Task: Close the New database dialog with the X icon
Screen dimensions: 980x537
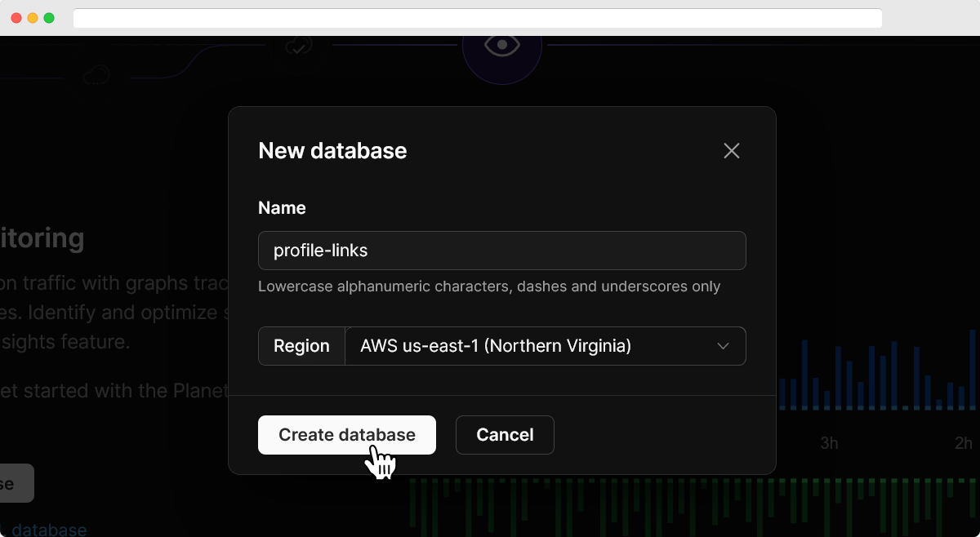Action: click(x=731, y=150)
